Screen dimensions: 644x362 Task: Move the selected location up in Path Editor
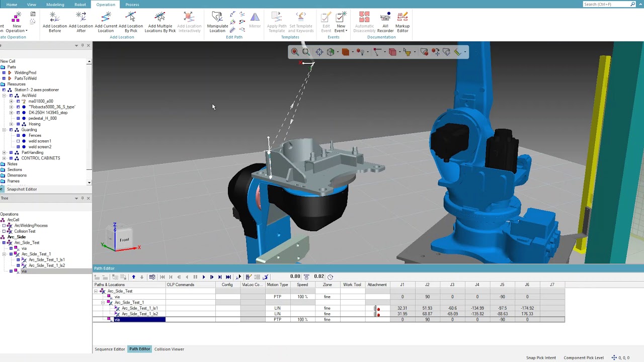point(133,277)
